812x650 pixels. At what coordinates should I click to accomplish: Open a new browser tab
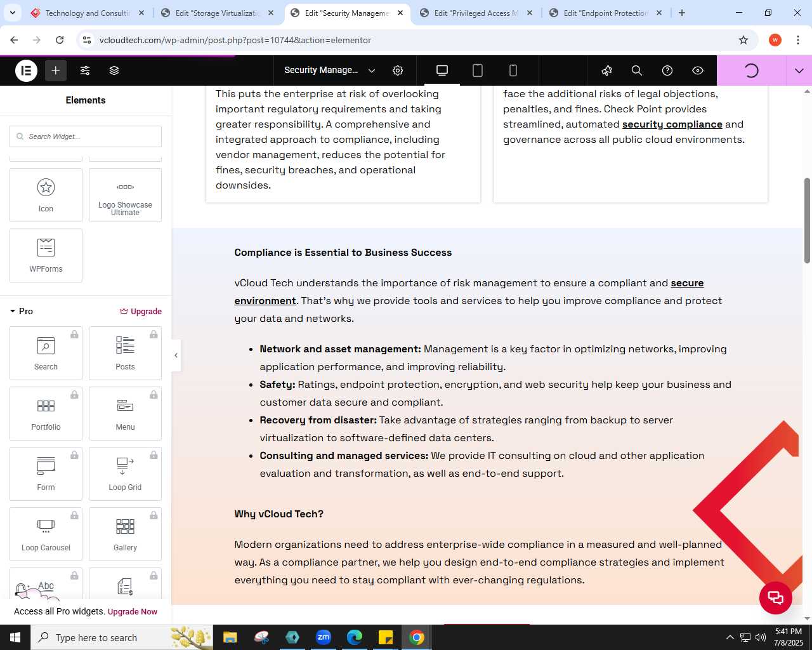point(682,13)
